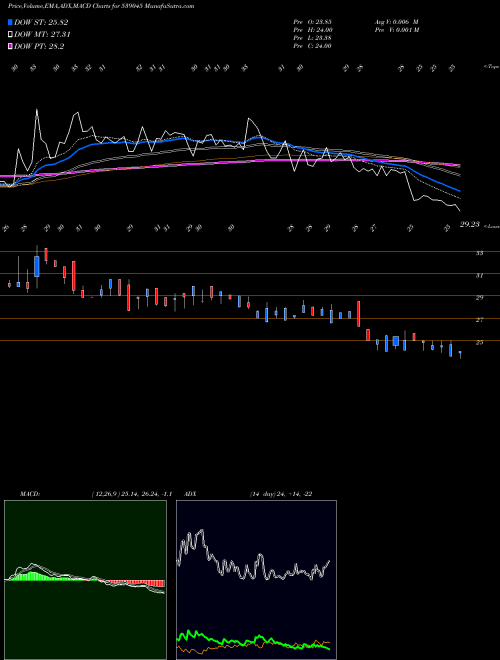Select the 'Pre V: 0.001 M' volume text

click(396, 30)
